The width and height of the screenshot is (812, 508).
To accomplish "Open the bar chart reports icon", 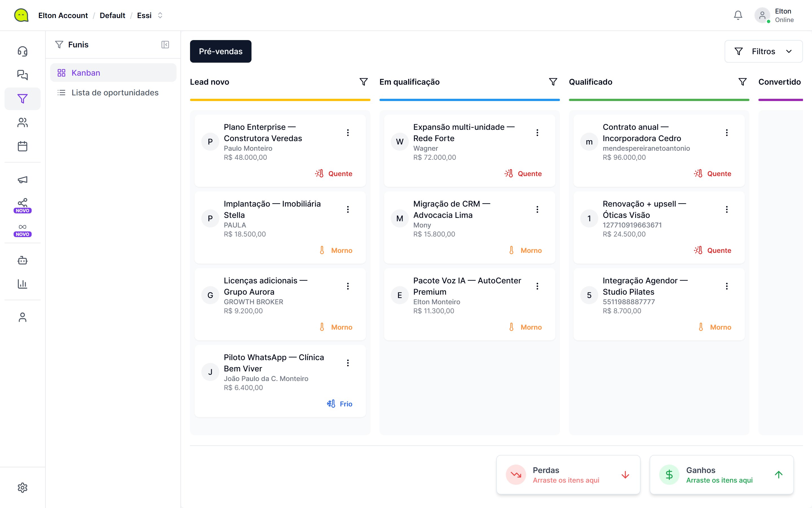I will (23, 284).
